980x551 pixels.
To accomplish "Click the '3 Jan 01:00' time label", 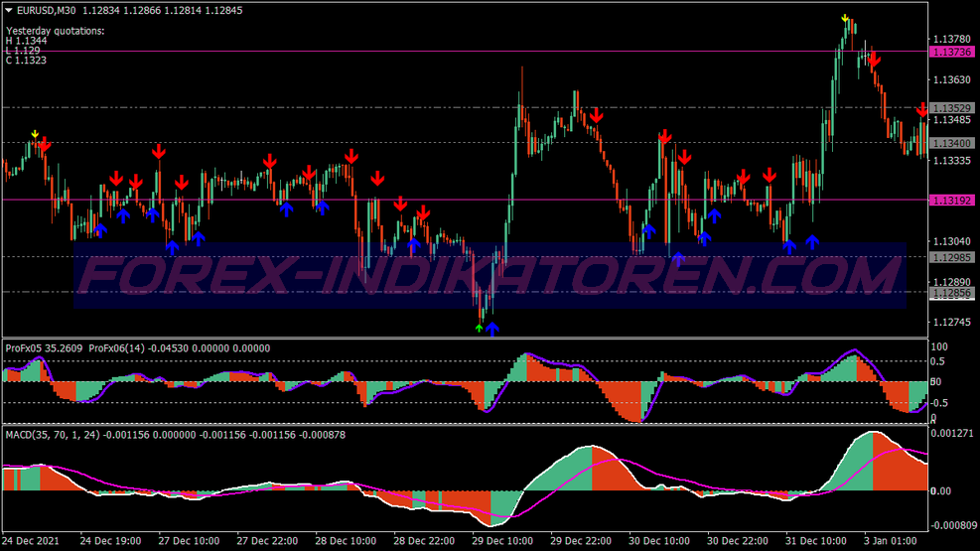I will 890,541.
